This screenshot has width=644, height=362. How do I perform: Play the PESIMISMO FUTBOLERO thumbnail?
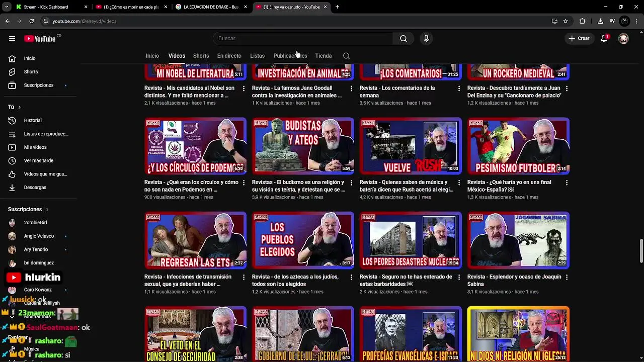pyautogui.click(x=518, y=146)
